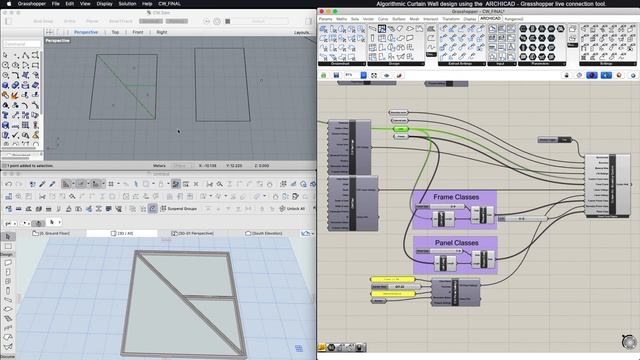Toggle Planar mode in Rhino
640x360 pixels.
92,21
